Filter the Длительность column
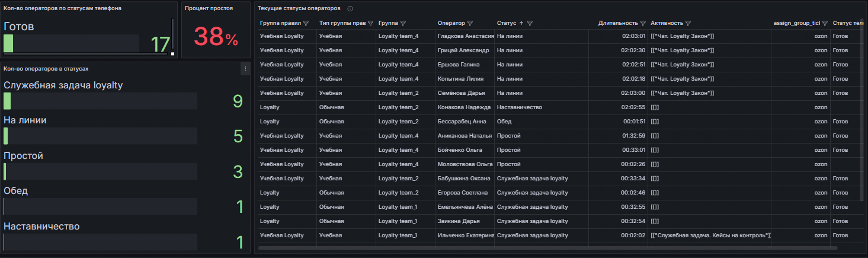This screenshot has width=868, height=258. point(643,23)
